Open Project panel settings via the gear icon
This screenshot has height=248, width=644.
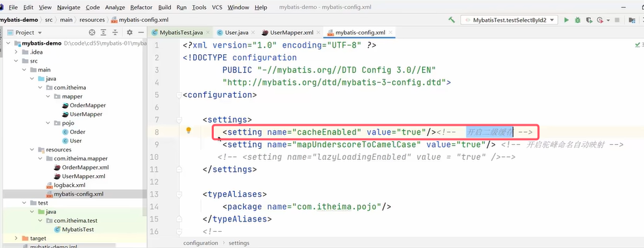(x=129, y=33)
